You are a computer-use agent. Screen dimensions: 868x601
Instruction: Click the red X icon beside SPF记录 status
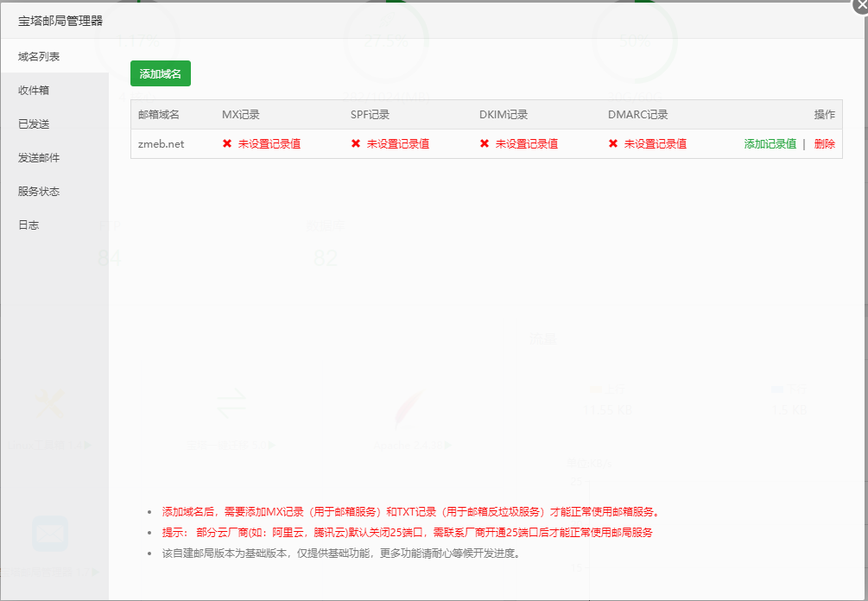coord(356,143)
